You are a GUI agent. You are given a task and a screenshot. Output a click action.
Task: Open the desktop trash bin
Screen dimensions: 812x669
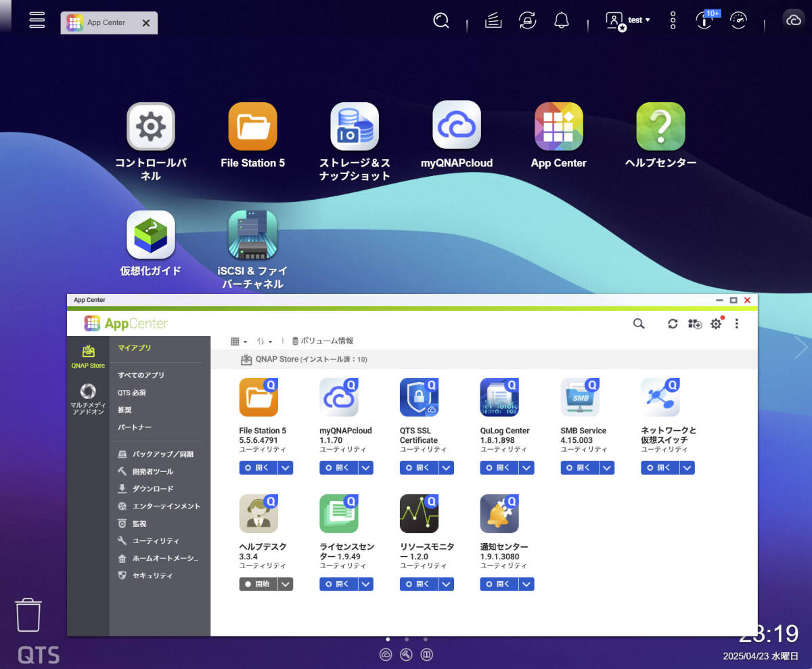[x=28, y=615]
